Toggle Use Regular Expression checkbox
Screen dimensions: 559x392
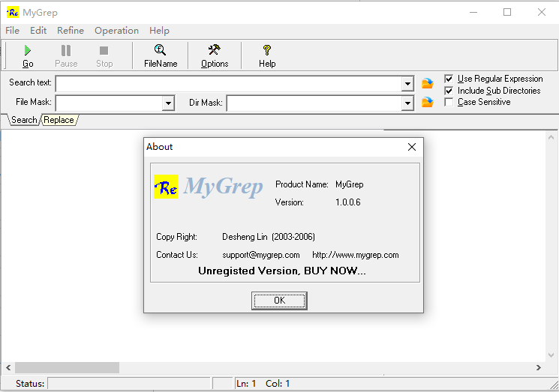pyautogui.click(x=449, y=79)
